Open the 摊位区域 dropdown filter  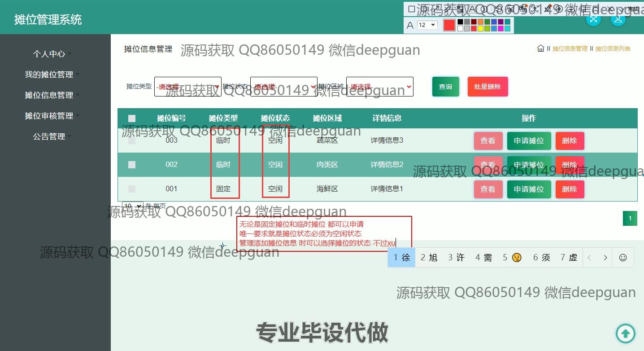point(379,87)
